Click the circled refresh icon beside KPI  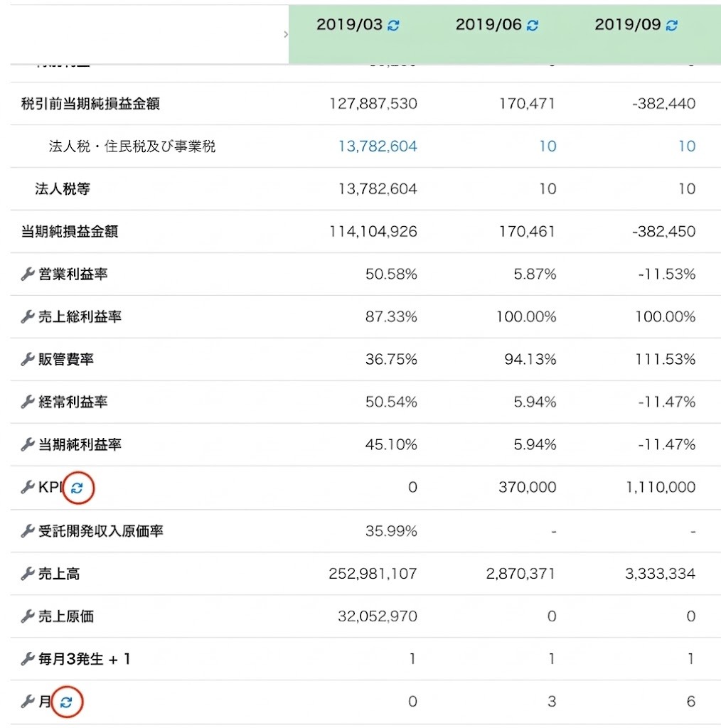click(x=77, y=488)
